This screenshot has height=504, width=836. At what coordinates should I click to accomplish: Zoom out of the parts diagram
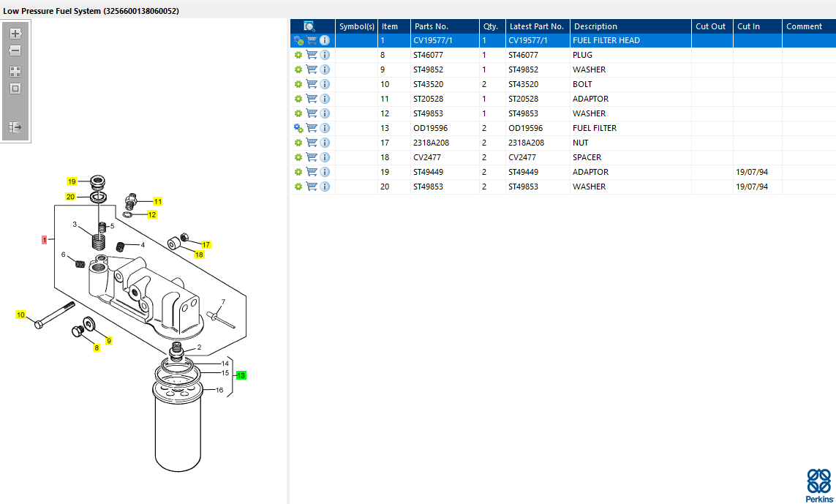[x=15, y=50]
